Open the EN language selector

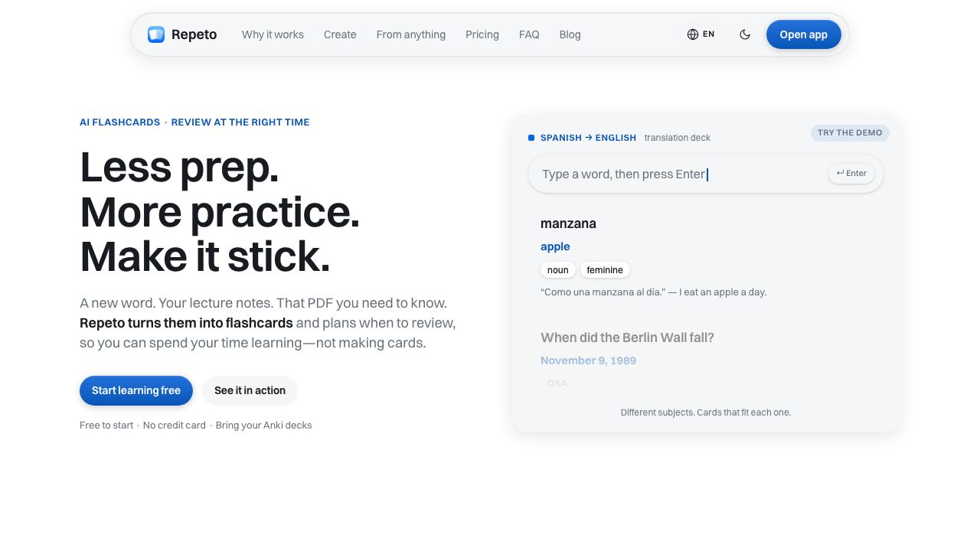click(x=701, y=34)
